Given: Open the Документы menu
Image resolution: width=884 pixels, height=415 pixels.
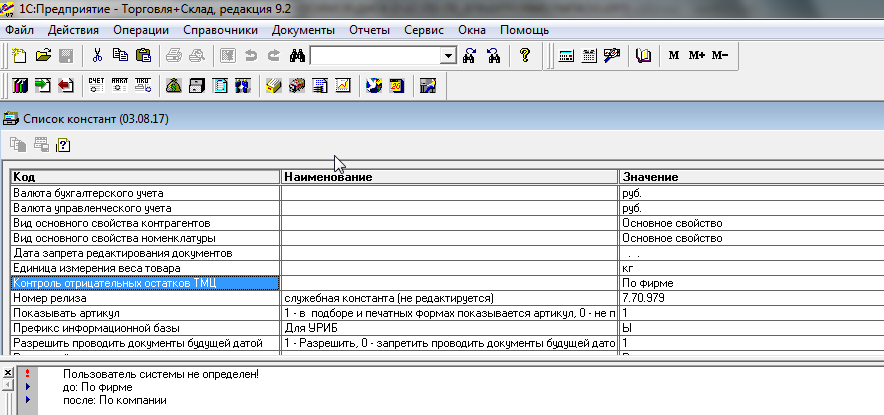Looking at the screenshot, I should tap(303, 30).
